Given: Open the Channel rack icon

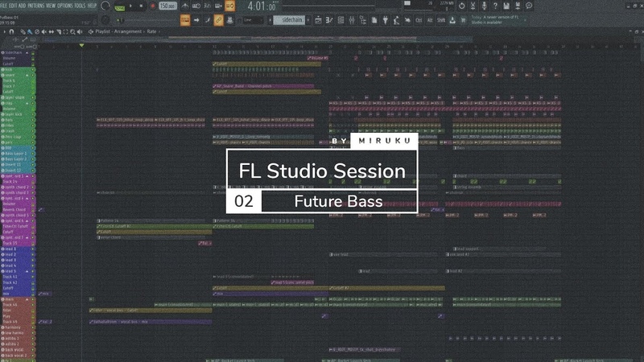Looking at the screenshot, I should [341, 20].
